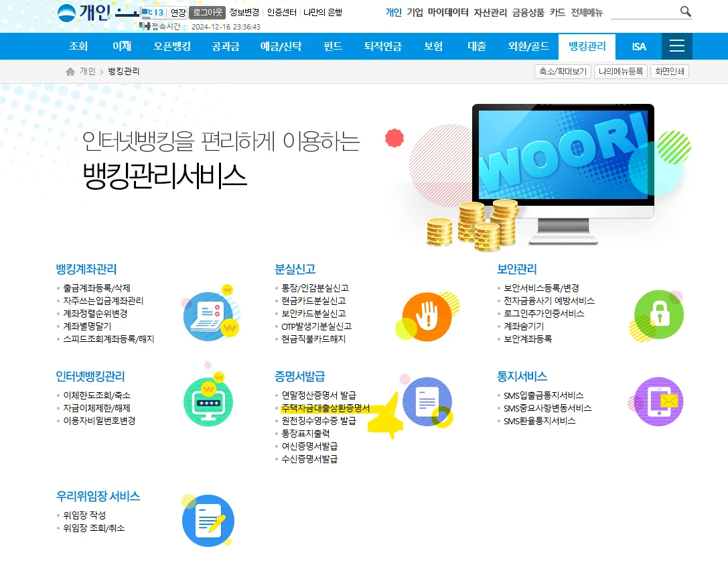Open 전자금융사기 예방서비스 link
The width and height of the screenshot is (728, 561).
[x=549, y=301]
